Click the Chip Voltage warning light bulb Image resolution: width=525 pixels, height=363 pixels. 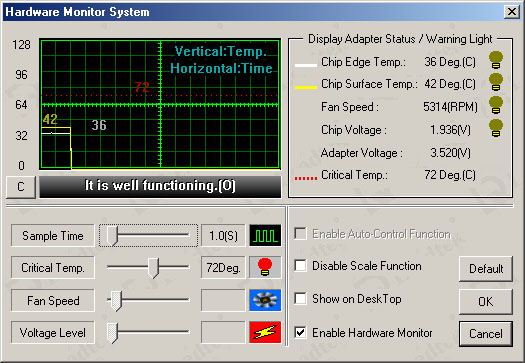(x=496, y=128)
